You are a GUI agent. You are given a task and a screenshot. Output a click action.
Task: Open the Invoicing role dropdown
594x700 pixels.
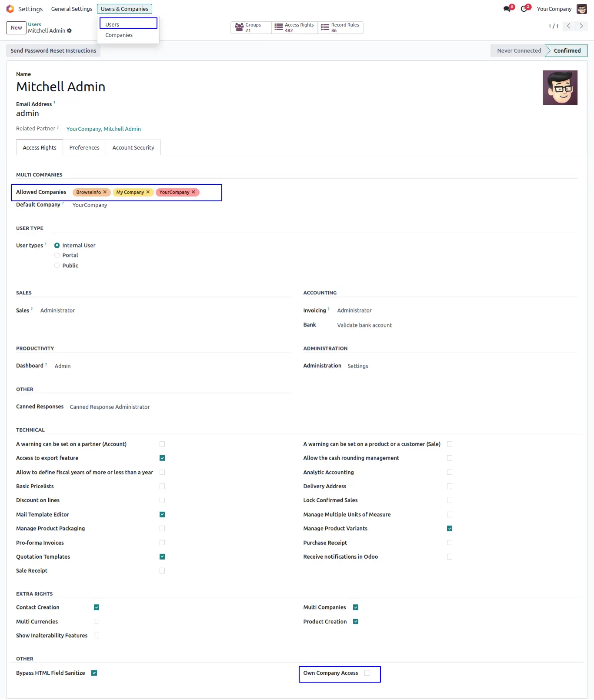click(354, 310)
